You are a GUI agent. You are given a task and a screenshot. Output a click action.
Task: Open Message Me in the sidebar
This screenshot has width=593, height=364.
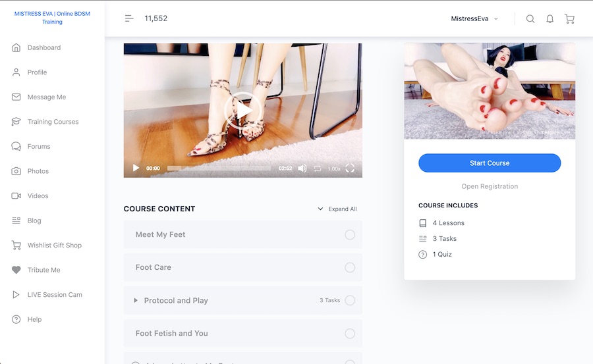click(47, 97)
